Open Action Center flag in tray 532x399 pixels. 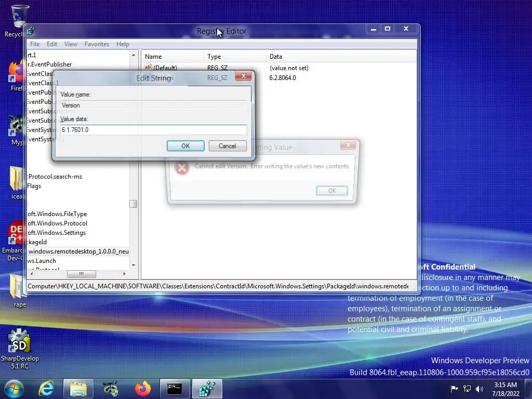click(x=454, y=389)
